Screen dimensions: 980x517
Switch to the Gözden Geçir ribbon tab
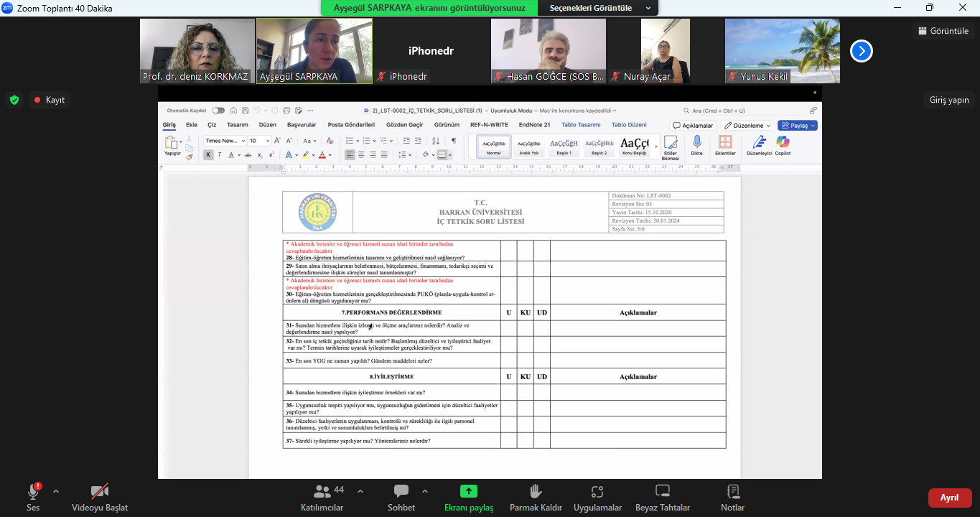(x=405, y=125)
